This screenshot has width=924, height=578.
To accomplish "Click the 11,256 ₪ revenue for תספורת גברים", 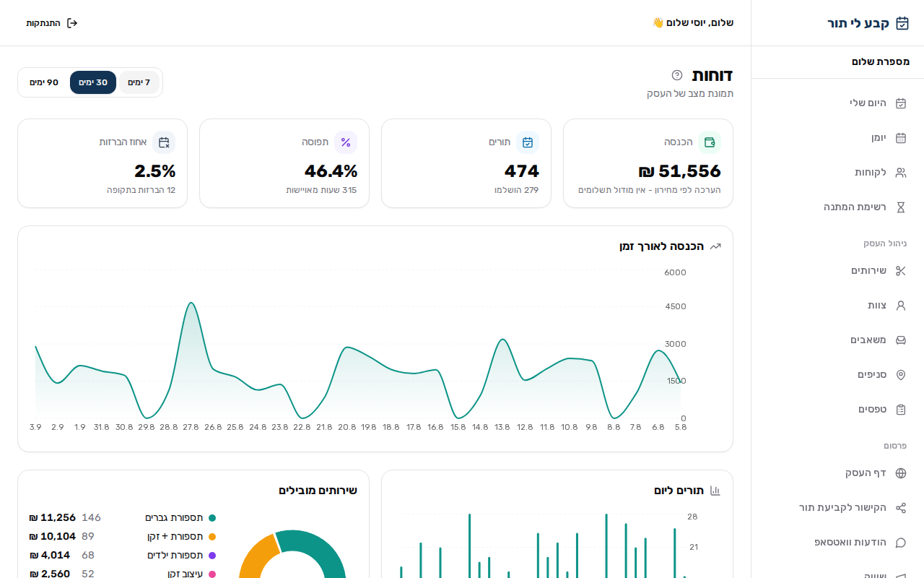I will point(53,518).
